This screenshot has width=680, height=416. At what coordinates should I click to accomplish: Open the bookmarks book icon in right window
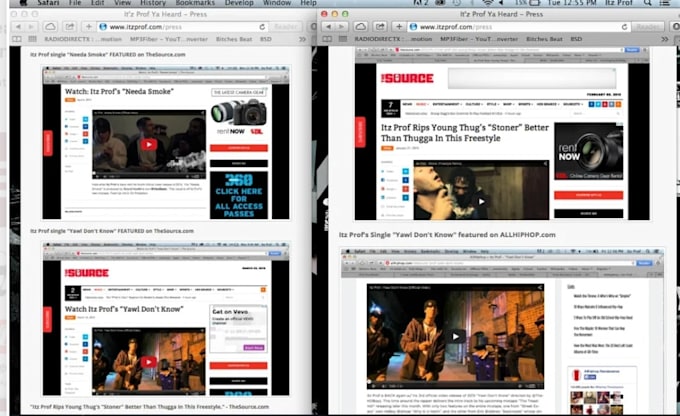327,39
